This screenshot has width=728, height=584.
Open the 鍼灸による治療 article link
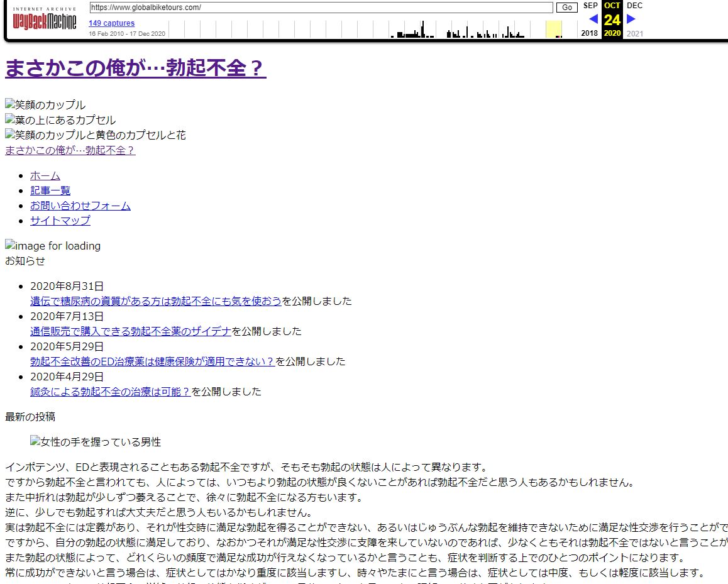[x=111, y=392]
